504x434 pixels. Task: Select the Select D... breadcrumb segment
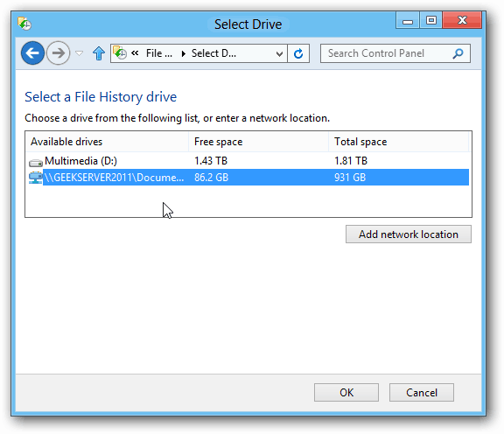[x=213, y=53]
